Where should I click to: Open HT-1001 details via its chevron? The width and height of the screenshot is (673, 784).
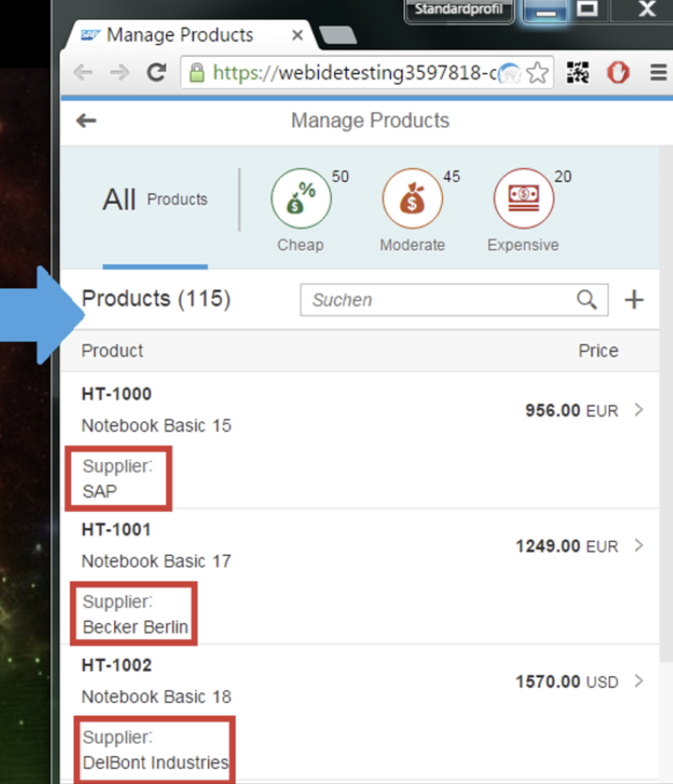[639, 545]
